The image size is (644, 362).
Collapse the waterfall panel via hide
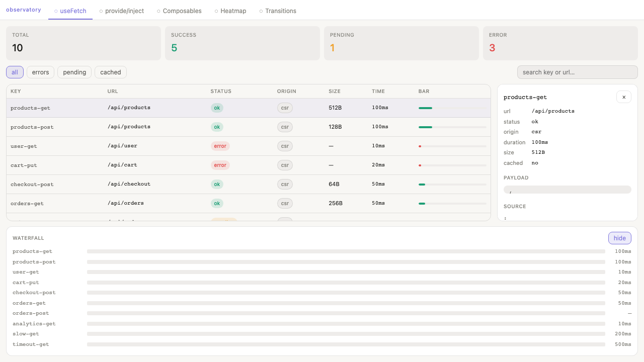tap(619, 238)
